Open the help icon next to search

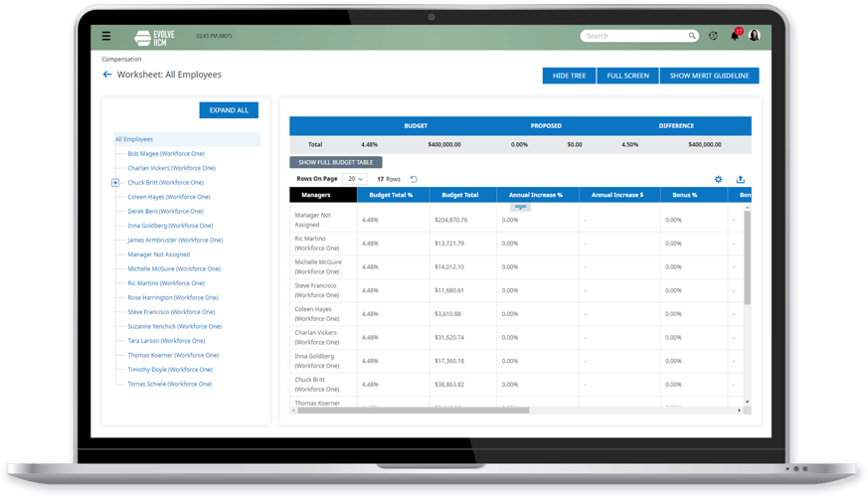(x=713, y=36)
